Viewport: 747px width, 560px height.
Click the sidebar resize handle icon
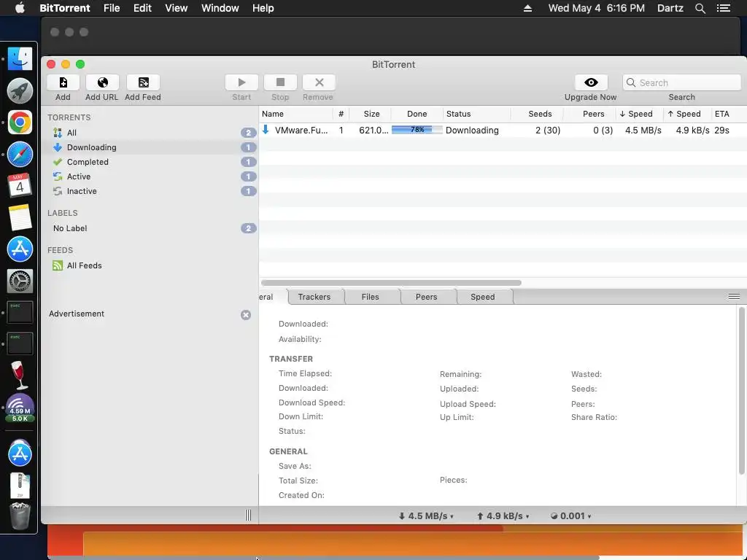coord(248,515)
